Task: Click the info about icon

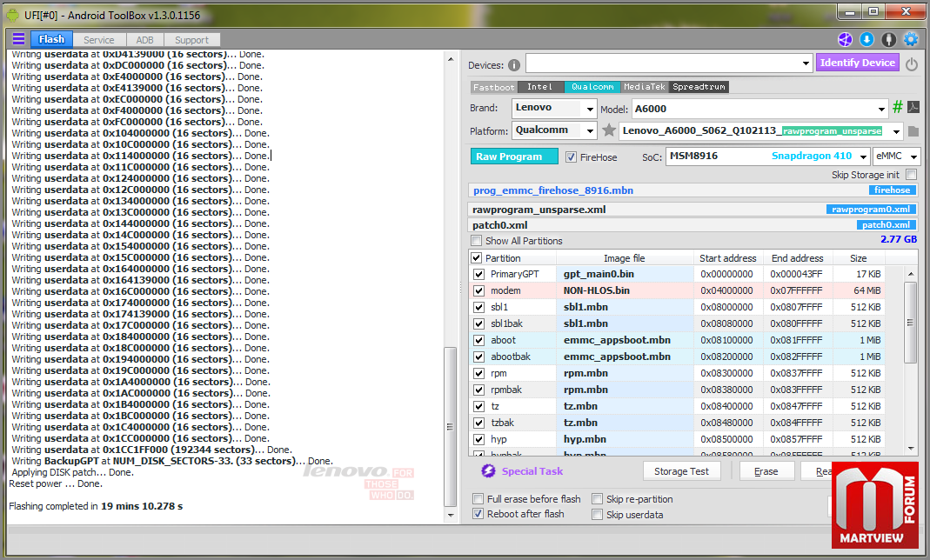Action: [x=888, y=39]
